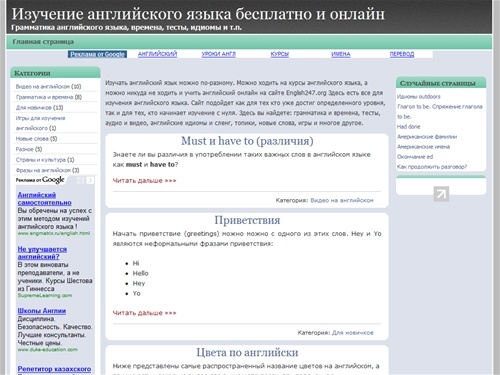The height and width of the screenshot is (375, 500).
Task: Click the SupremeLearning.com ad URL
Action: pyautogui.click(x=45, y=295)
